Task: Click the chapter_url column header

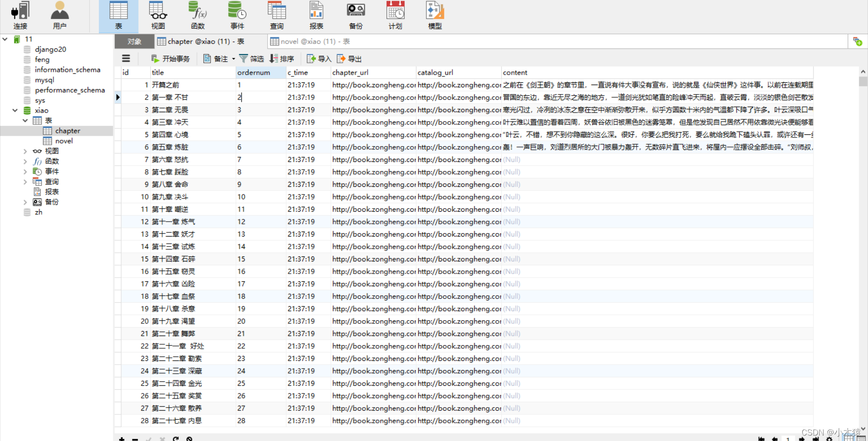Action: (373, 72)
